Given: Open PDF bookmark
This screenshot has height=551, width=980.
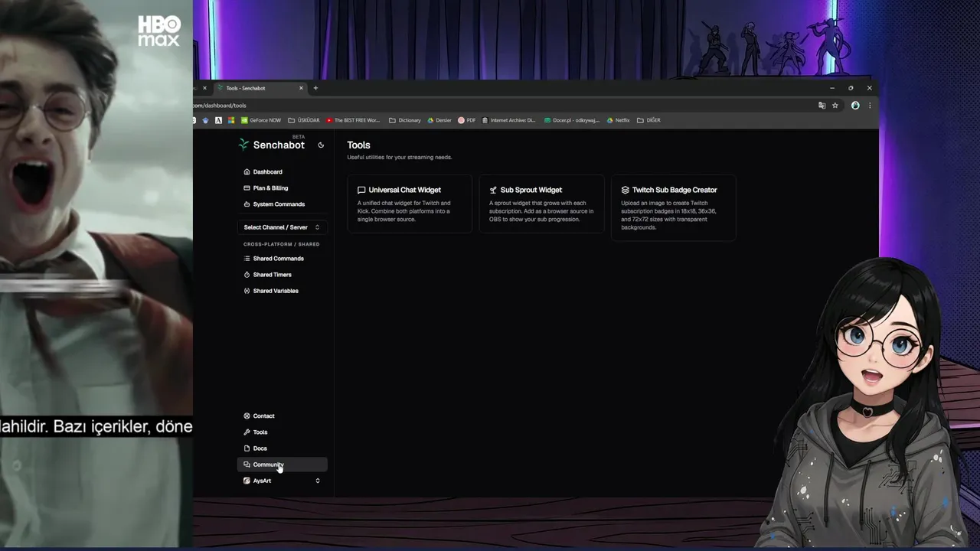Looking at the screenshot, I should pos(467,120).
